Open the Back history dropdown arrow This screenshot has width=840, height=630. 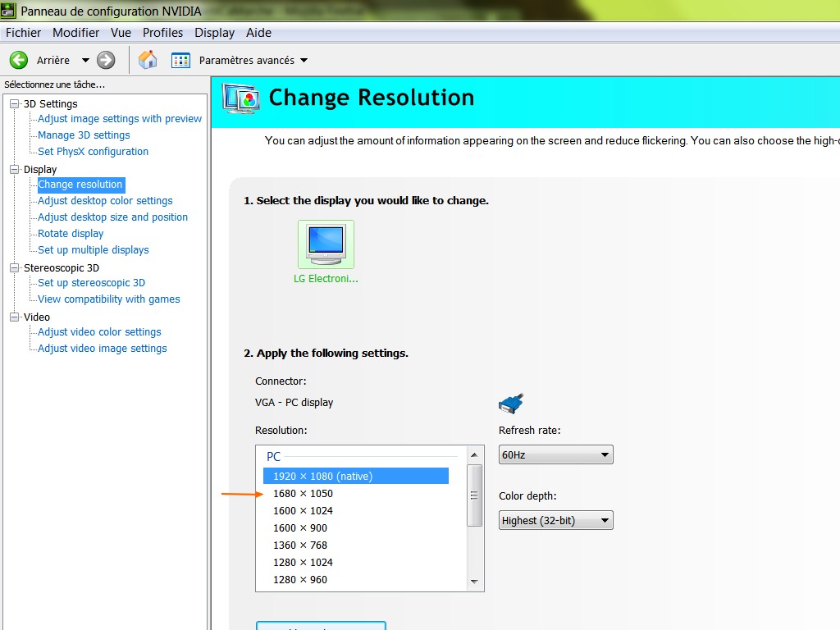[85, 60]
